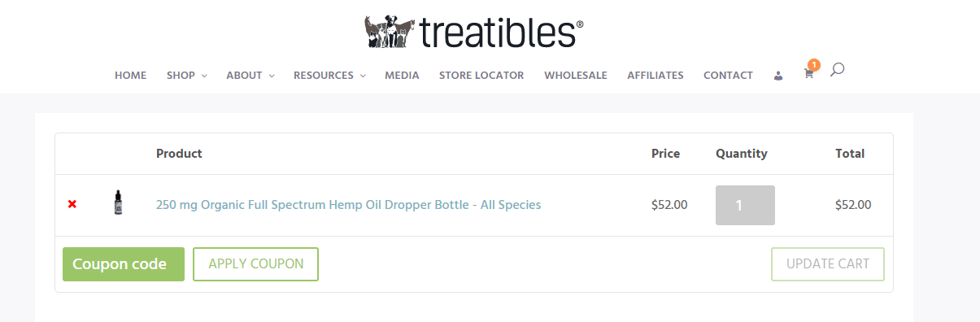Focus the Coupon code input field
Image resolution: width=980 pixels, height=322 pixels.
pos(124,264)
